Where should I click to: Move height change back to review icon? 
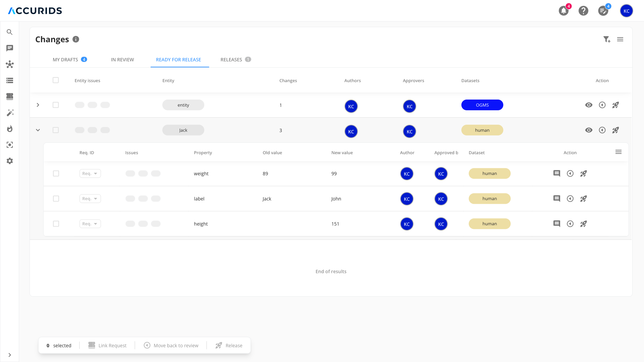pyautogui.click(x=570, y=224)
